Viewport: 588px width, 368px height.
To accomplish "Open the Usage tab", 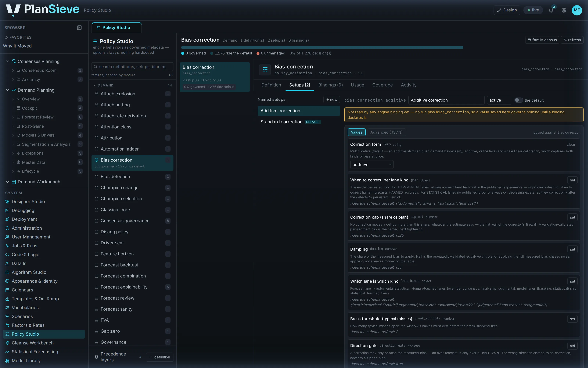I will (357, 85).
